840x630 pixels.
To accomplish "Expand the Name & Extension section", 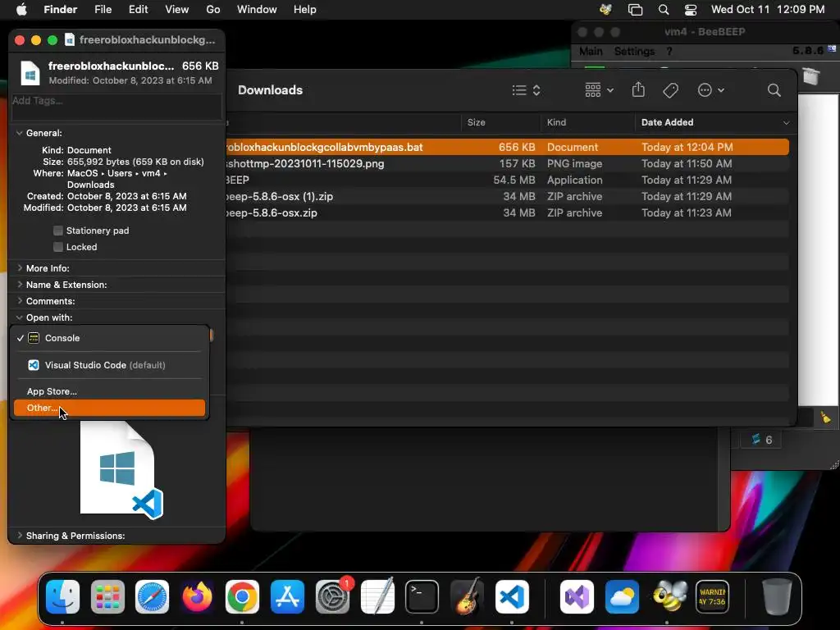I will tap(20, 285).
